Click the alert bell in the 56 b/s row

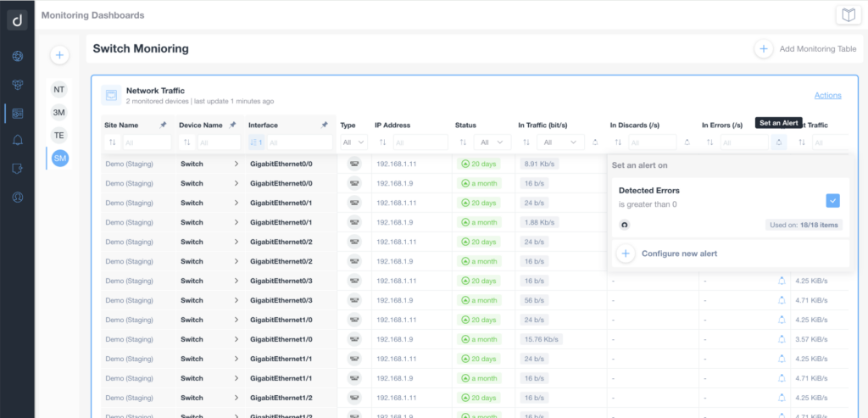782,300
